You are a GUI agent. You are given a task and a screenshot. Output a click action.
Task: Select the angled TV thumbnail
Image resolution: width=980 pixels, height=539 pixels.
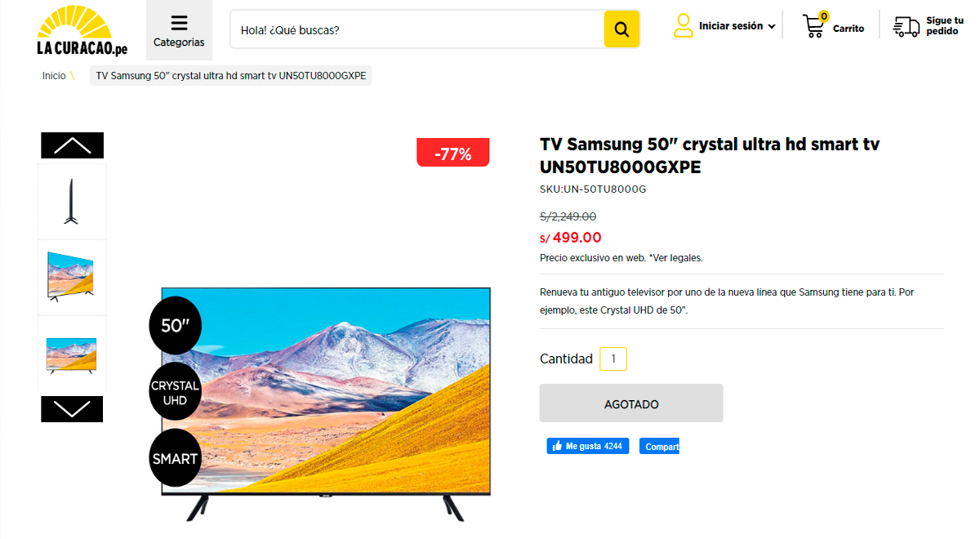[72, 278]
